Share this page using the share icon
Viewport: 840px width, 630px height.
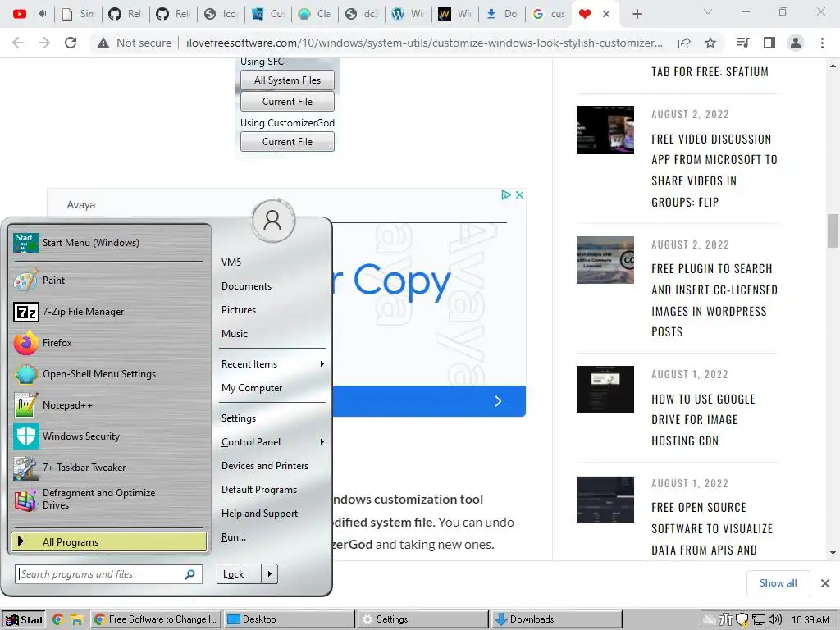(684, 43)
